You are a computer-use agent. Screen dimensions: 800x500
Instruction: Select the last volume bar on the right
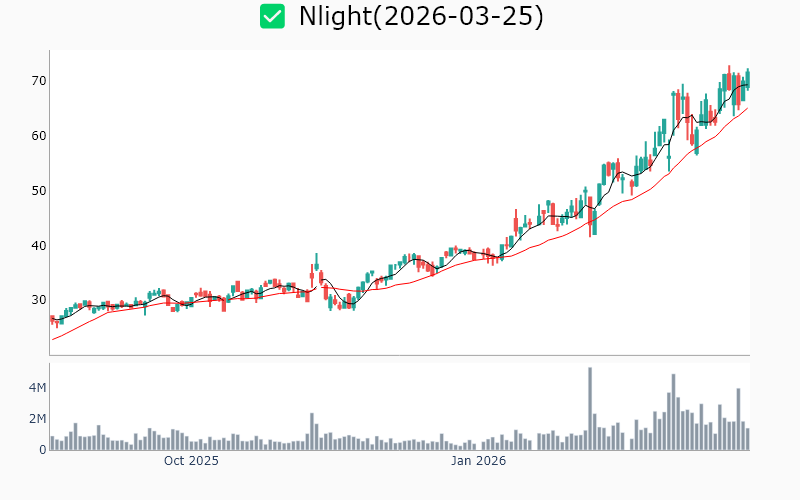pyautogui.click(x=747, y=439)
